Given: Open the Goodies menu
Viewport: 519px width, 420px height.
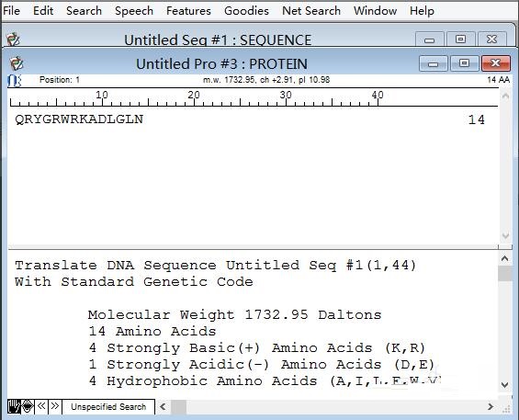Looking at the screenshot, I should point(246,11).
